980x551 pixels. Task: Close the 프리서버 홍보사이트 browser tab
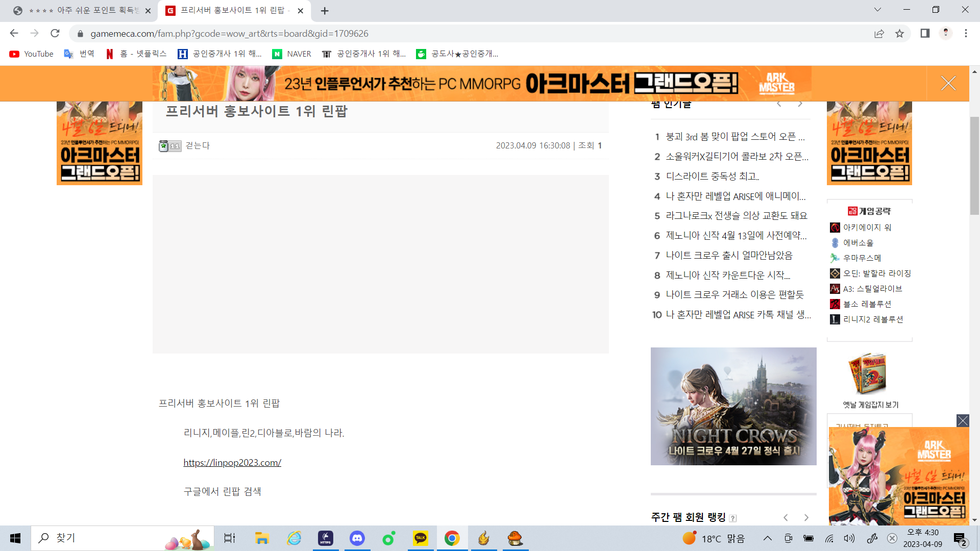301,11
